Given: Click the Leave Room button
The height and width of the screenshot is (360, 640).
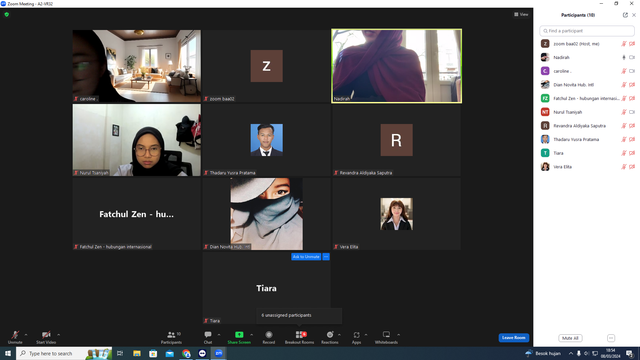Looking at the screenshot, I should pos(513,338).
